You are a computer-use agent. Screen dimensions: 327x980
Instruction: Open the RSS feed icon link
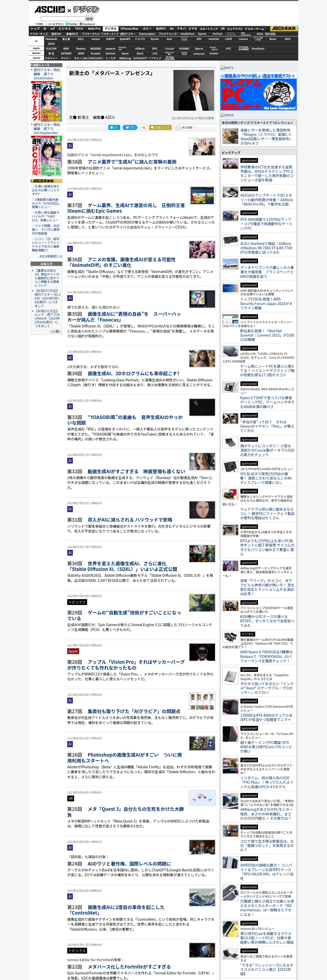click(39, 24)
